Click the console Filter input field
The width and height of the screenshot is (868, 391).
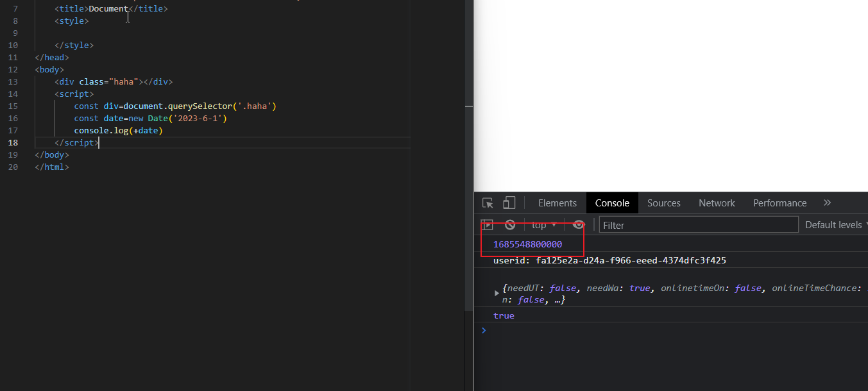click(698, 225)
